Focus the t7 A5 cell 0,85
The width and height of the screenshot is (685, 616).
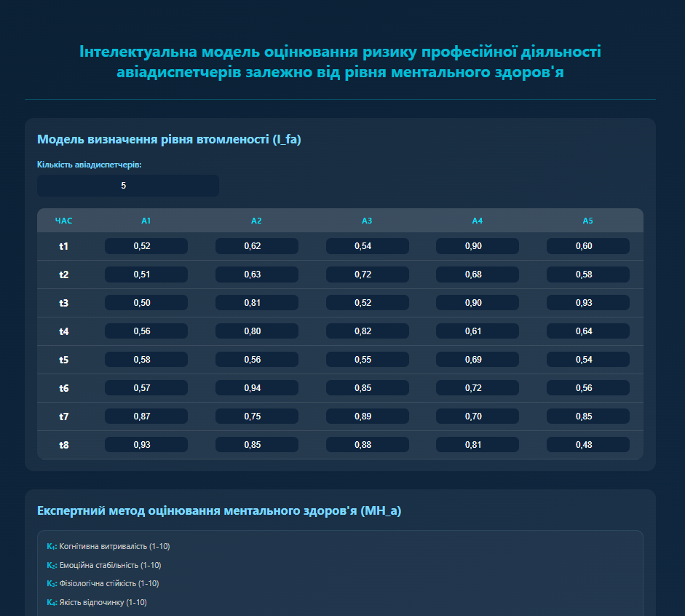coord(588,416)
